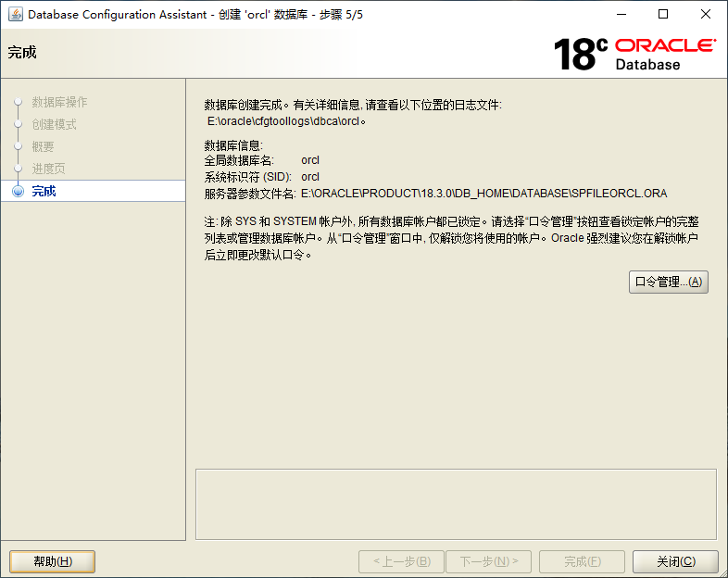Screen dimensions: 728x578
Task: Click the SYS 和 SYSTEM account note paragraph
Action: [451, 238]
